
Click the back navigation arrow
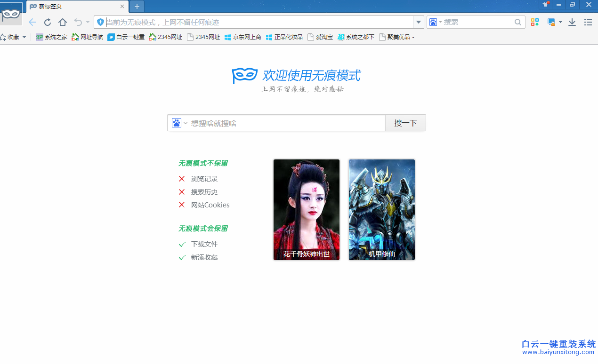[x=32, y=22]
